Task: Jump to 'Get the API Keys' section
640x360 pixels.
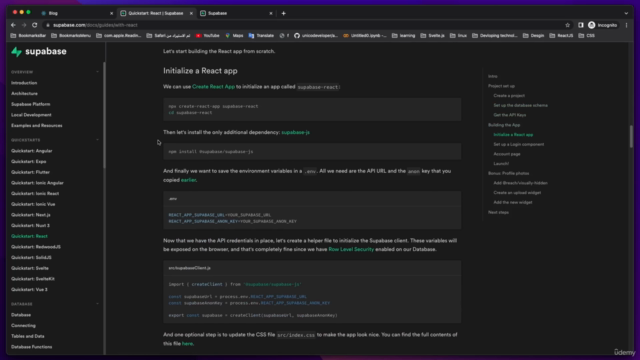Action: (509, 115)
